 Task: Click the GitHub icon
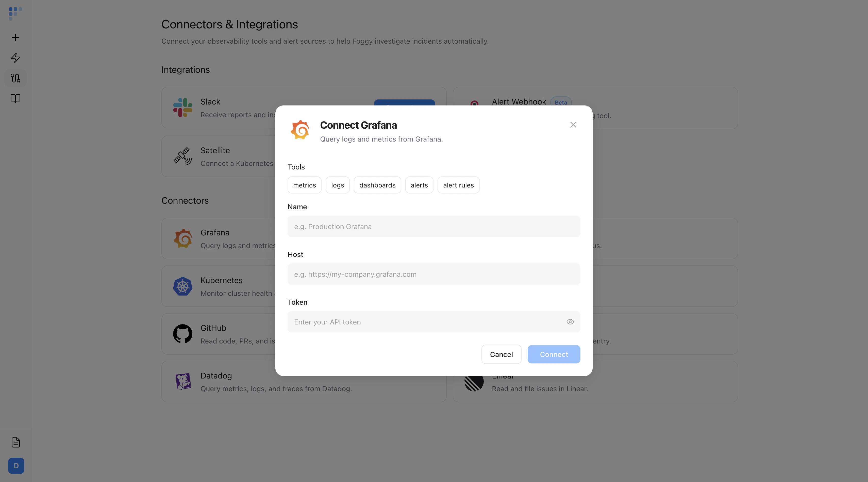(x=183, y=334)
